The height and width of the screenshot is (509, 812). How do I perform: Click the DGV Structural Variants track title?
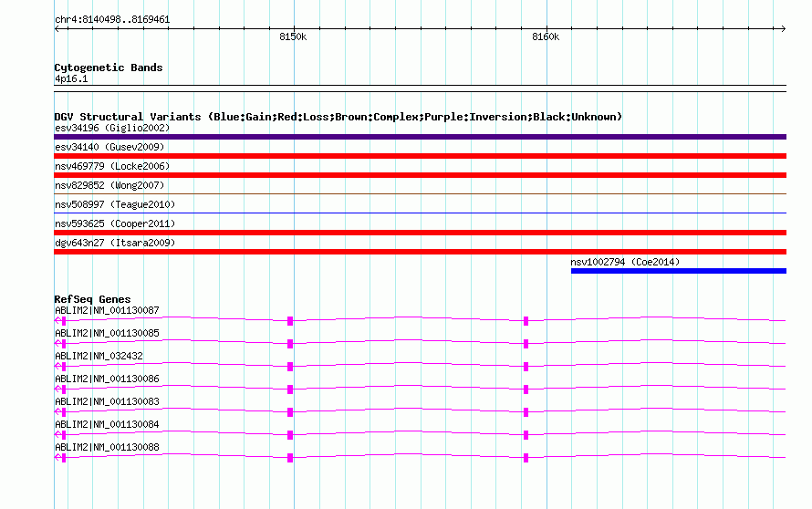click(x=338, y=117)
